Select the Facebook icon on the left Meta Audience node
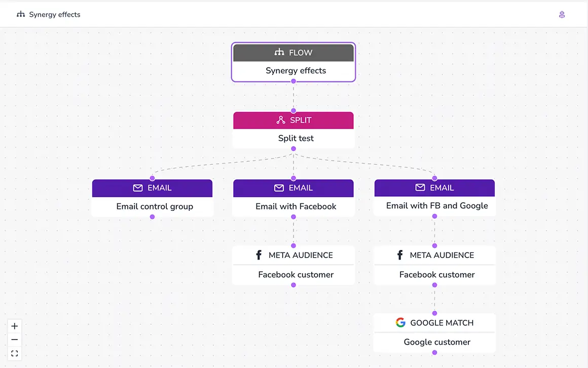This screenshot has width=588, height=368. click(258, 255)
